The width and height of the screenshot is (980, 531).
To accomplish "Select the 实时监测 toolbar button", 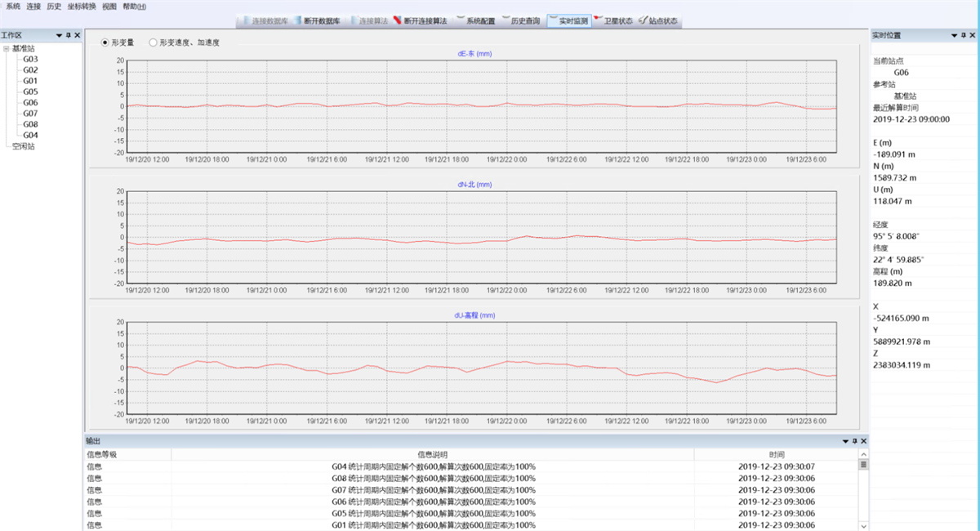I will [568, 20].
